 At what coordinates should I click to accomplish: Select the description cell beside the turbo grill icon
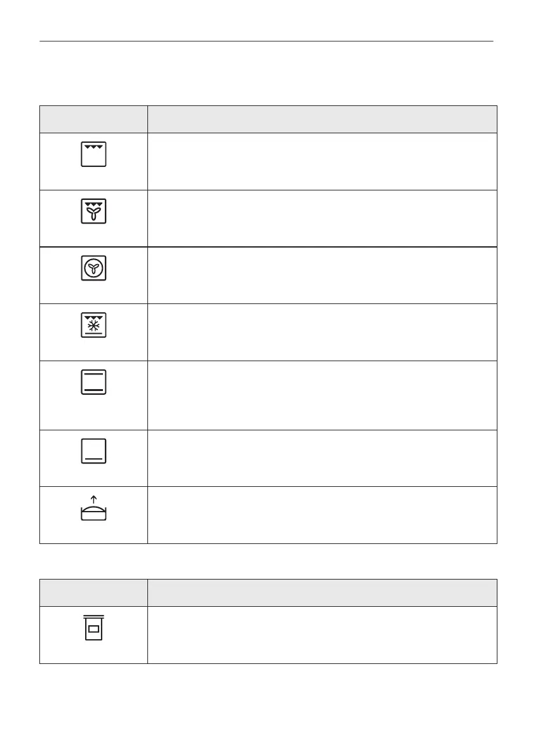click(321, 218)
